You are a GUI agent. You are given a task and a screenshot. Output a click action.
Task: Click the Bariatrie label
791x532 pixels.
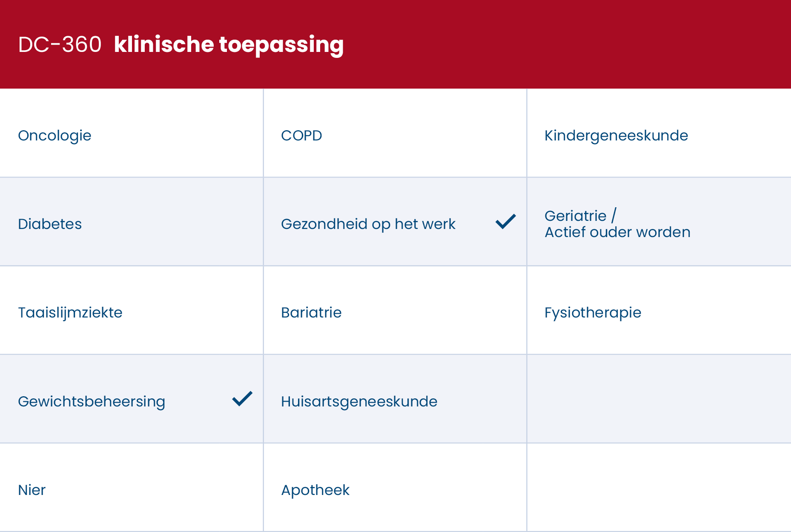(x=311, y=313)
